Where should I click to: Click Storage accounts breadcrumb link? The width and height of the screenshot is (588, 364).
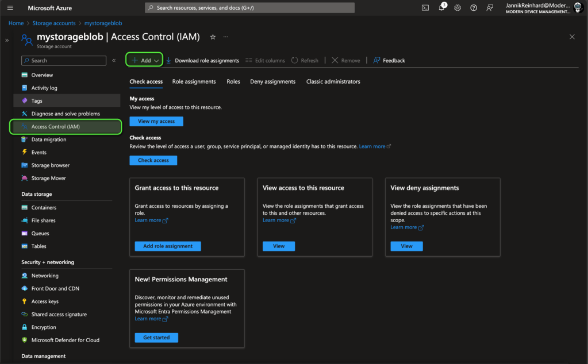(x=54, y=24)
